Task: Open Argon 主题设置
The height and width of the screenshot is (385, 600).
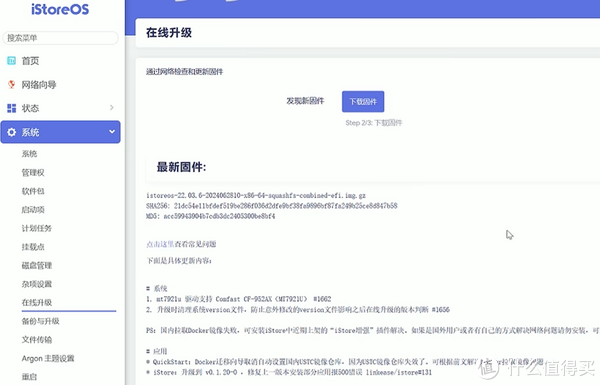Action: [x=48, y=358]
